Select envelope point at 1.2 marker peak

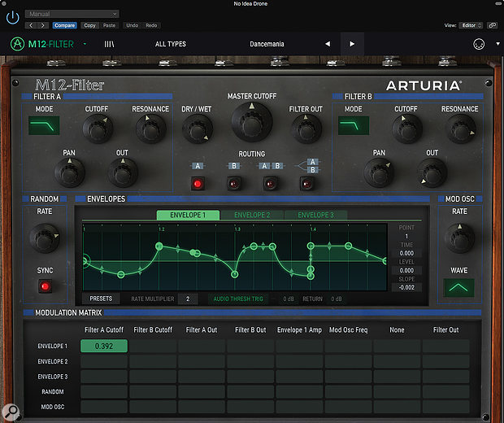(x=159, y=246)
